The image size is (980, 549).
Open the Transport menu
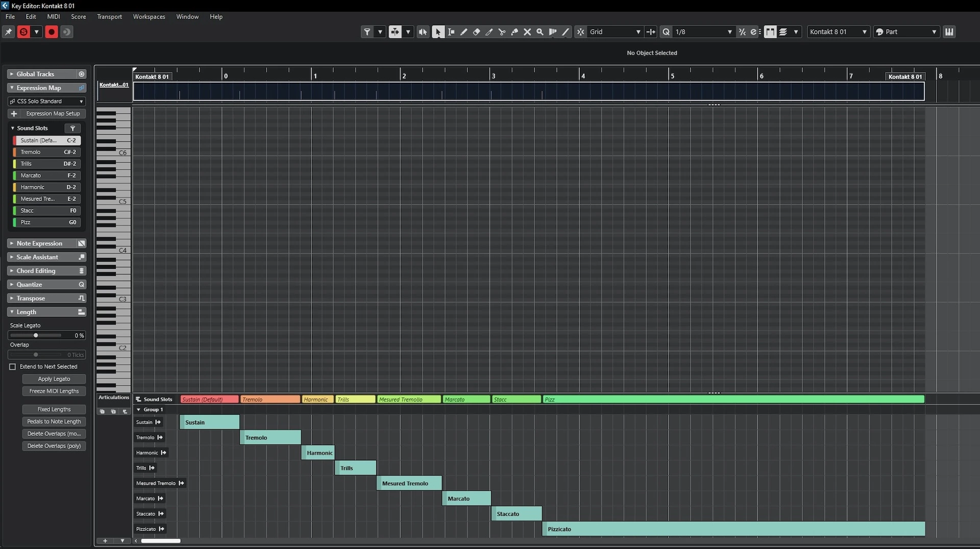tap(109, 16)
